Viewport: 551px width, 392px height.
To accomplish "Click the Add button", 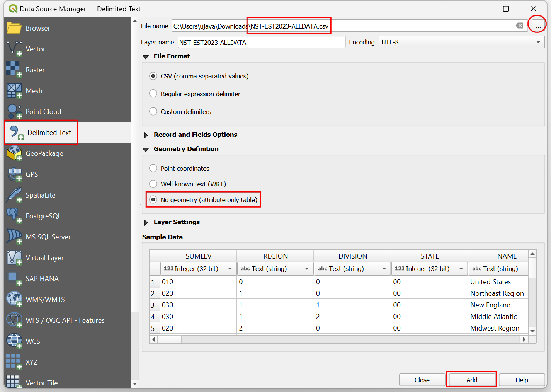I will point(471,380).
